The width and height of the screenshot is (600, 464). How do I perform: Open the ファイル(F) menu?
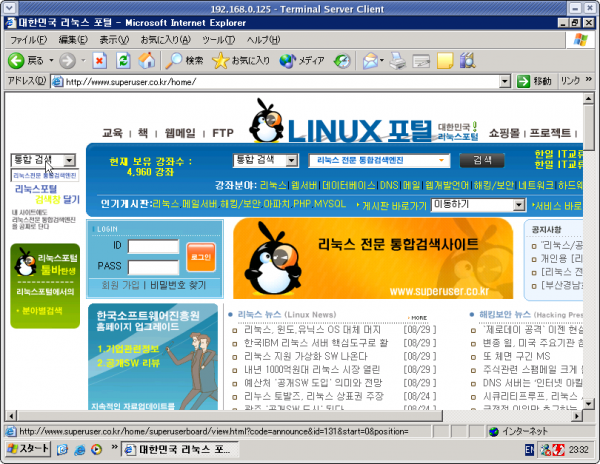[29, 40]
